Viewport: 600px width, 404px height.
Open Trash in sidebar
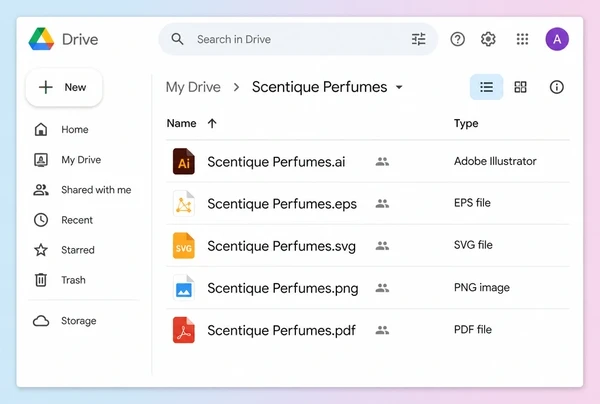point(60,280)
